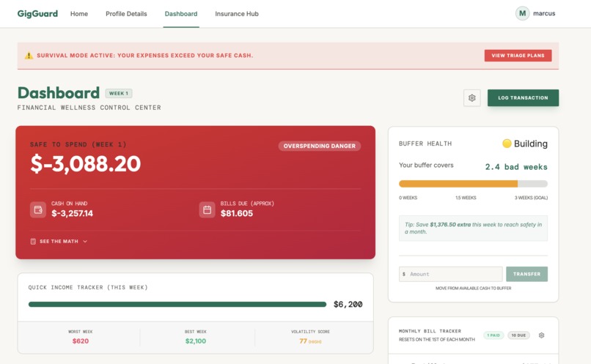Click the best week value $2,100

pos(196,341)
